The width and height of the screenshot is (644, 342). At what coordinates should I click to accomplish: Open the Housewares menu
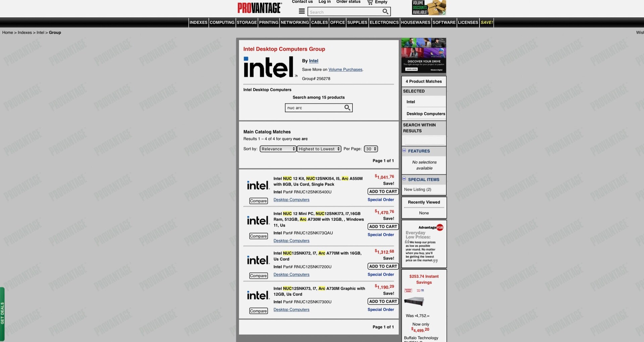click(416, 22)
